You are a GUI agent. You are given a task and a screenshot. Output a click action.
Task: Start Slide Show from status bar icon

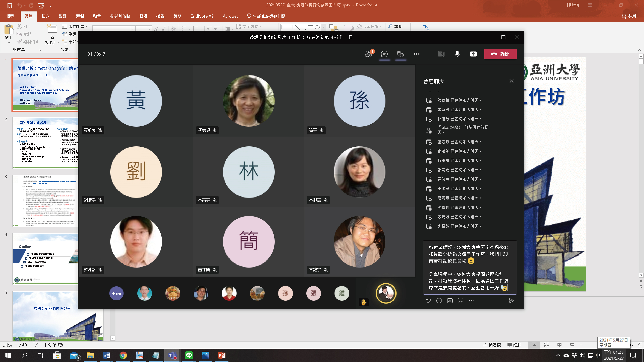(572, 345)
